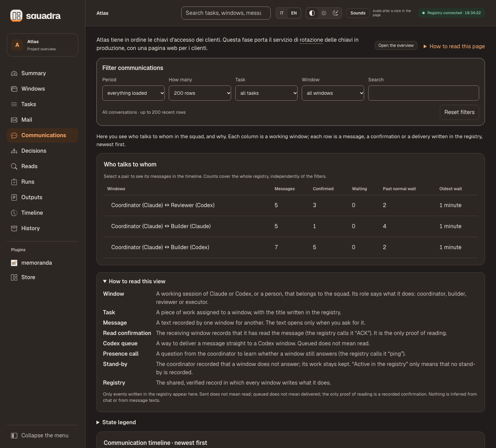Screen dimensions: 496x448
Task: Select the dark moon theme
Action: tap(335, 13)
